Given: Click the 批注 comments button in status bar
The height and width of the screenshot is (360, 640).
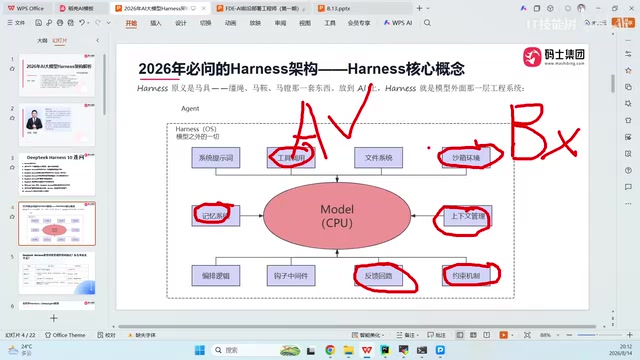Looking at the screenshot, I should coord(436,335).
